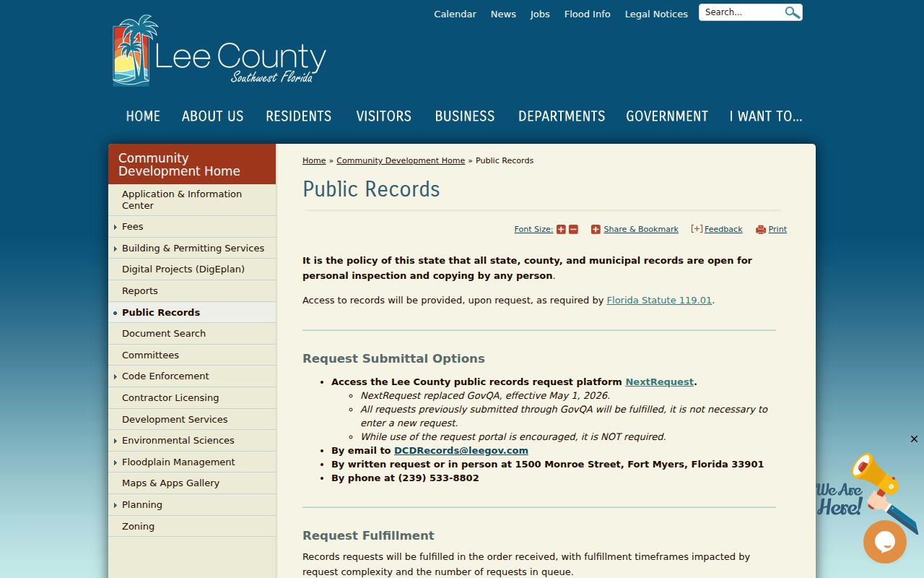Click Community Development Home breadcrumb link

pyautogui.click(x=401, y=160)
